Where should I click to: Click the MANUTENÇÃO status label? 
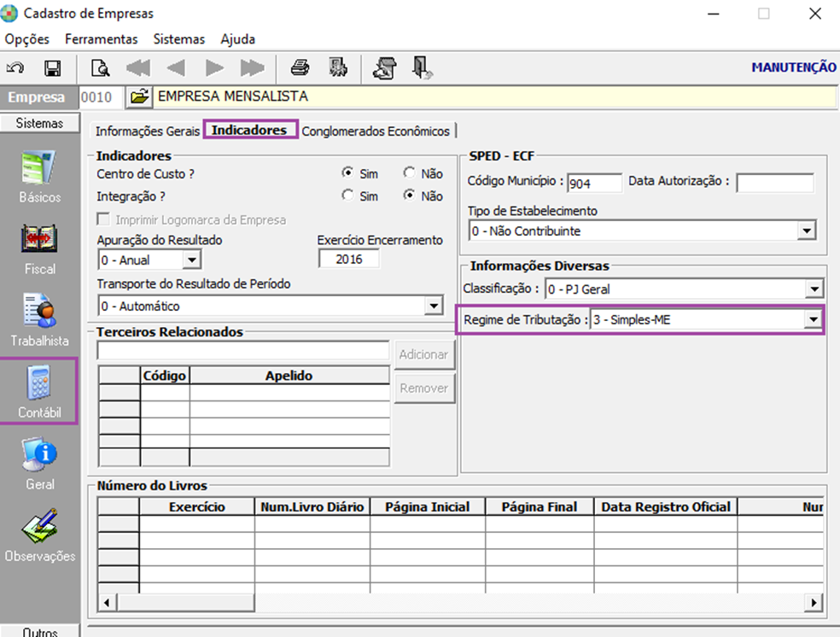tap(793, 67)
